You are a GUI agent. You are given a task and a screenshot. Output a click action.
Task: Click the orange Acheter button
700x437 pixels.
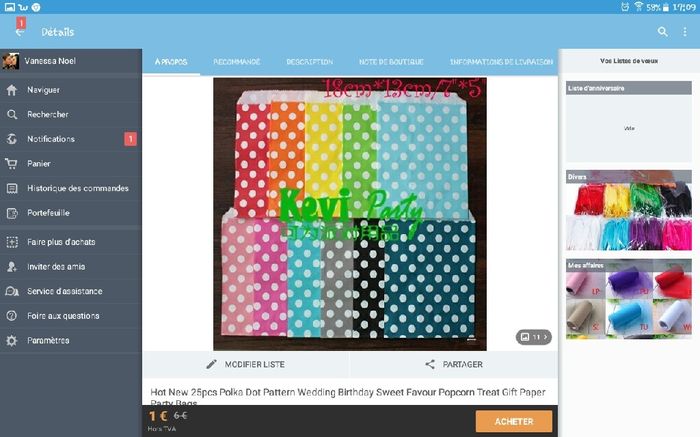click(514, 421)
